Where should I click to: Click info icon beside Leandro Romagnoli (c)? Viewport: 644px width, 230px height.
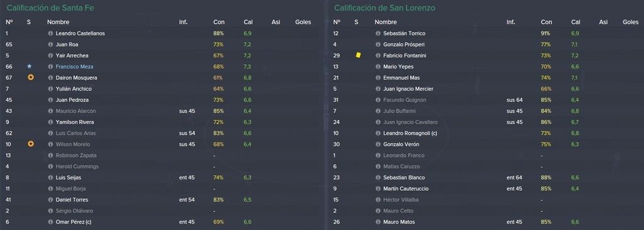378,134
